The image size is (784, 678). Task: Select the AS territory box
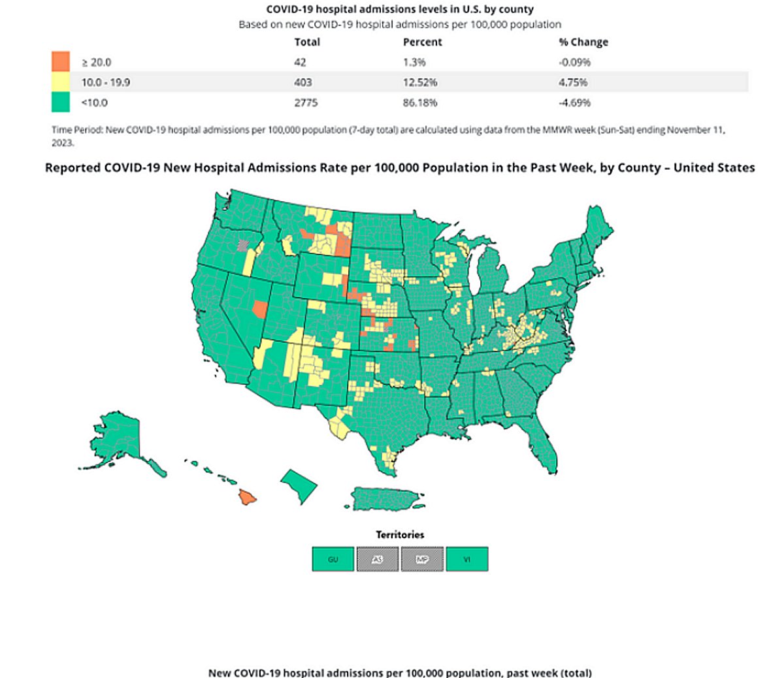[378, 559]
